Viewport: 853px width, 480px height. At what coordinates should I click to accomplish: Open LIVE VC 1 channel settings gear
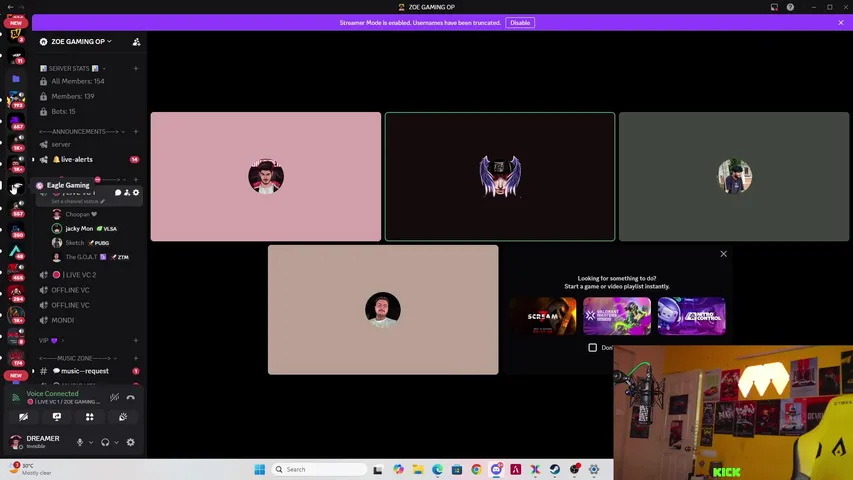click(x=136, y=192)
